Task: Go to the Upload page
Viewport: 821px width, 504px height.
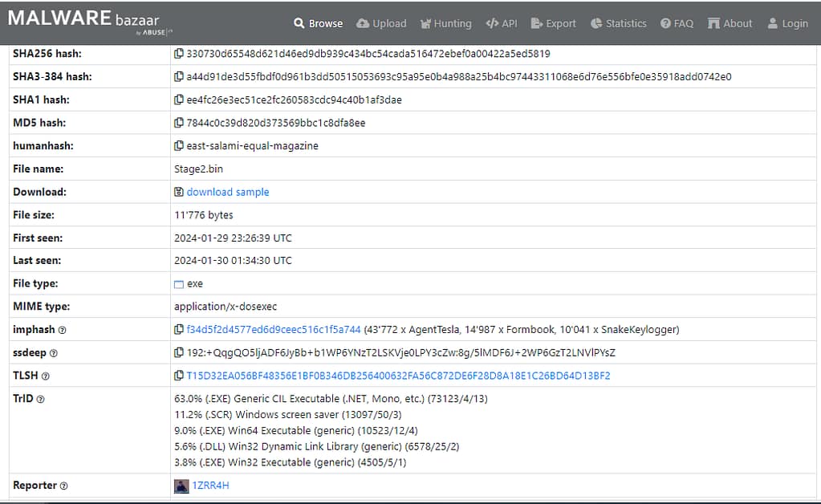Action: coord(381,23)
